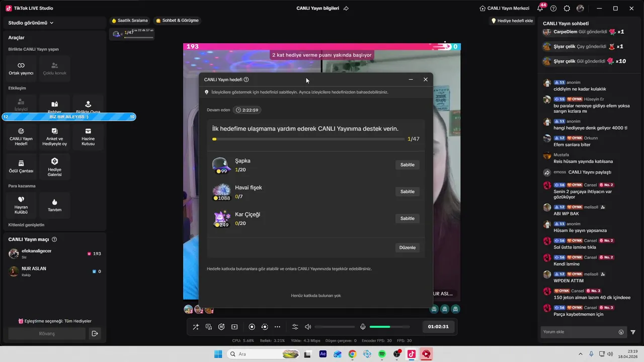The height and width of the screenshot is (362, 644).
Task: Open audio mixer settings sliders icon
Action: pos(295,327)
